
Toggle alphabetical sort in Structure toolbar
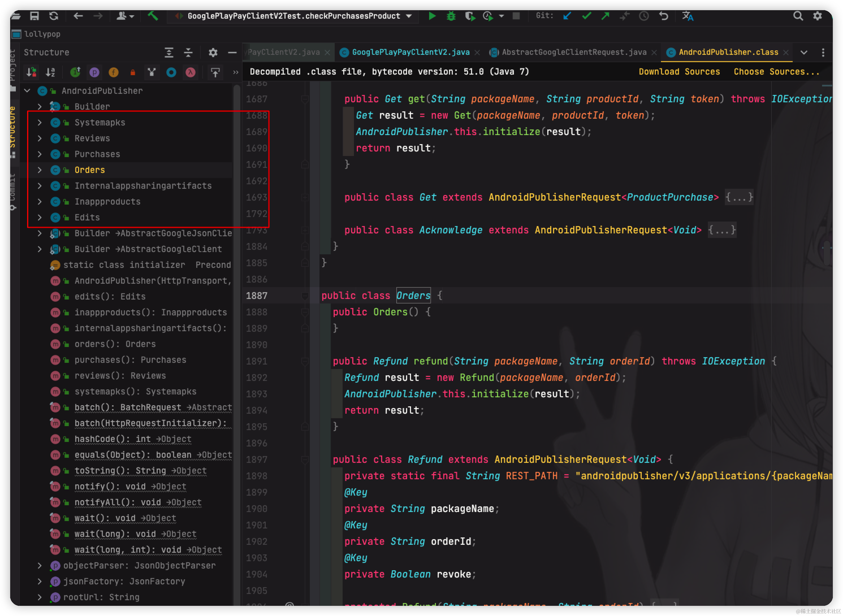click(50, 72)
